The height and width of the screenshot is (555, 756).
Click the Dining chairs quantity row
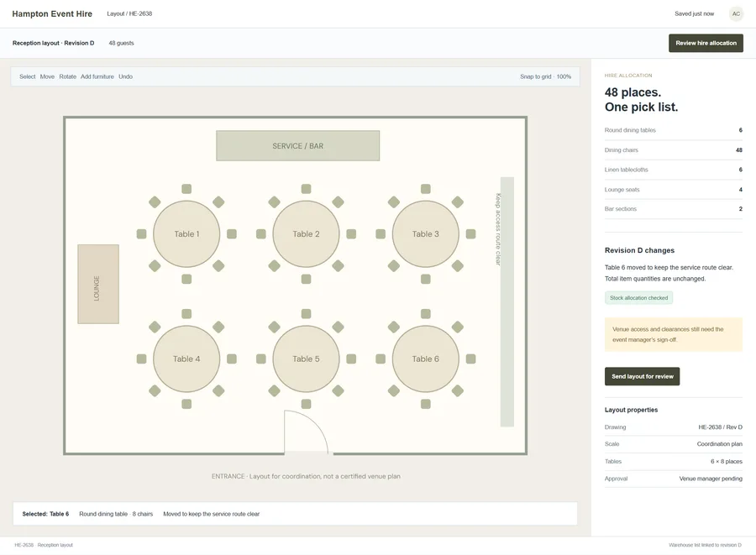(674, 149)
